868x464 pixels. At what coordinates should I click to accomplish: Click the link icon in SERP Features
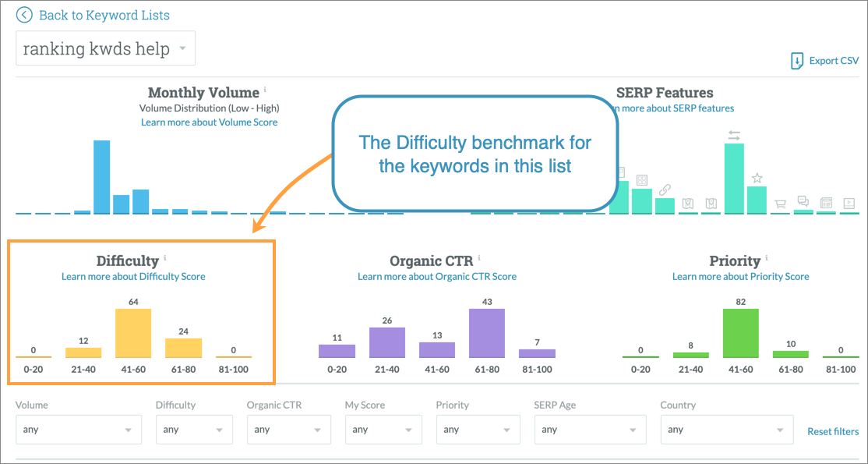(665, 189)
